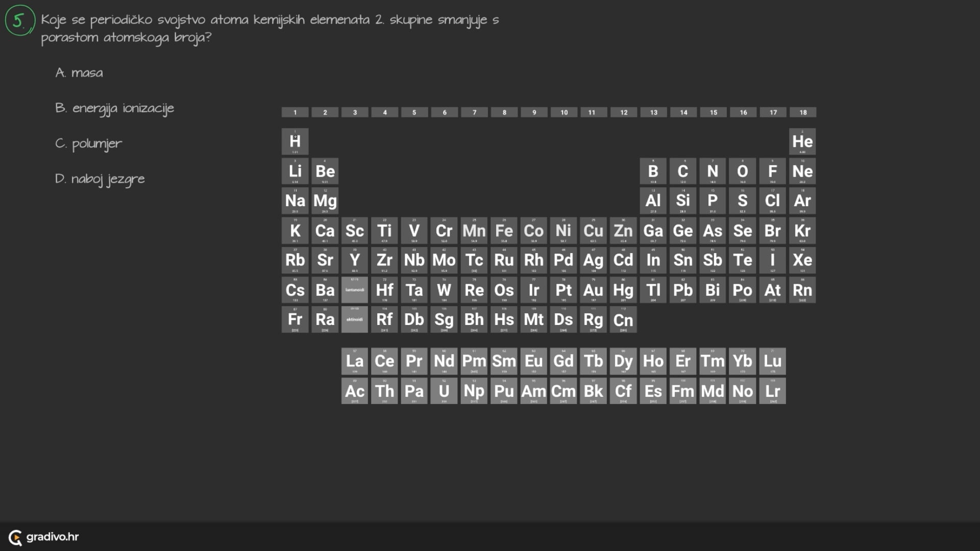Screen dimensions: 980x551
Task: Click the xenon Xe tile
Action: pyautogui.click(x=802, y=260)
